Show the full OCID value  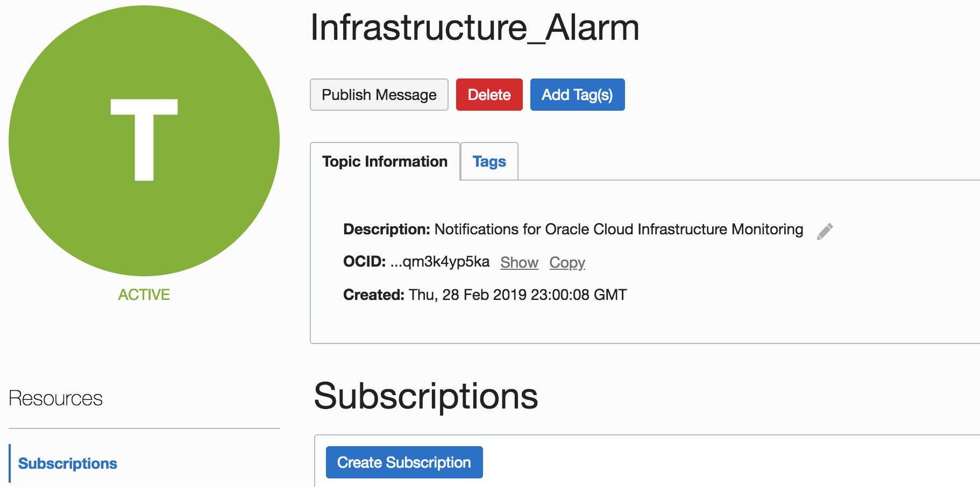coord(519,262)
